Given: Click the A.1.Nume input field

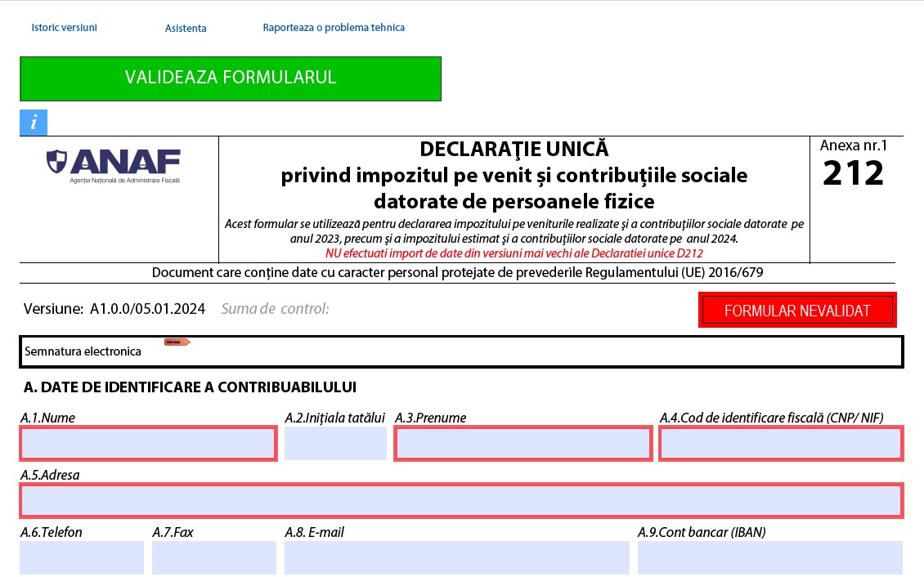Looking at the screenshot, I should (148, 444).
